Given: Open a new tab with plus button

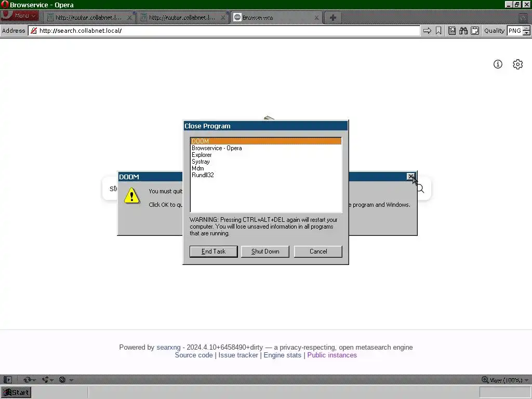Looking at the screenshot, I should click(333, 18).
